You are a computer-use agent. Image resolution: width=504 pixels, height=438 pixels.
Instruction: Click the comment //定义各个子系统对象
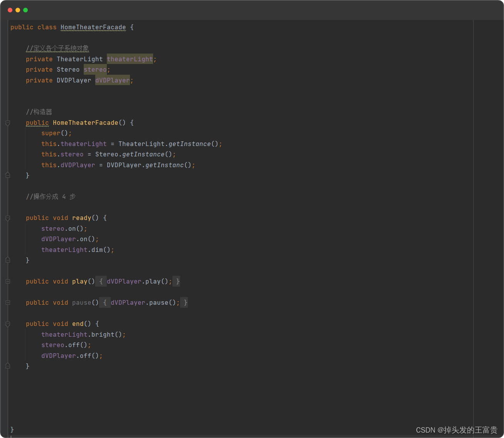click(x=57, y=49)
